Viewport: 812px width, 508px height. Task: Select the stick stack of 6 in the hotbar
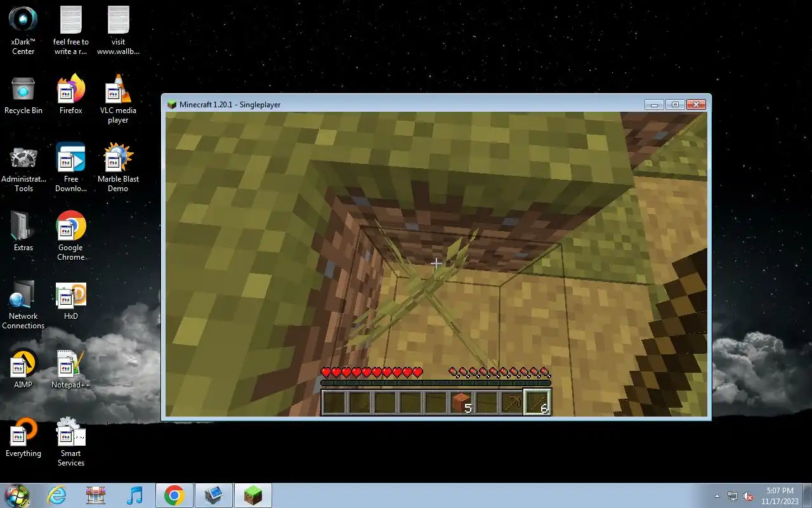[x=537, y=403]
